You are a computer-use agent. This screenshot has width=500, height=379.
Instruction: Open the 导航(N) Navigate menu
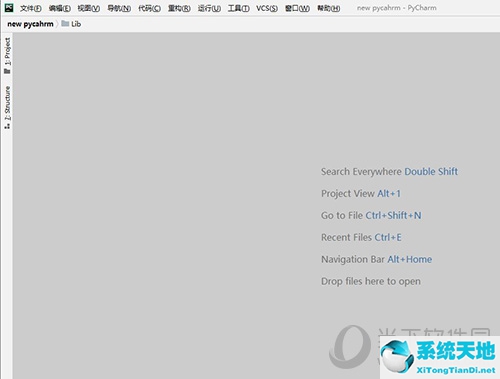coord(119,8)
